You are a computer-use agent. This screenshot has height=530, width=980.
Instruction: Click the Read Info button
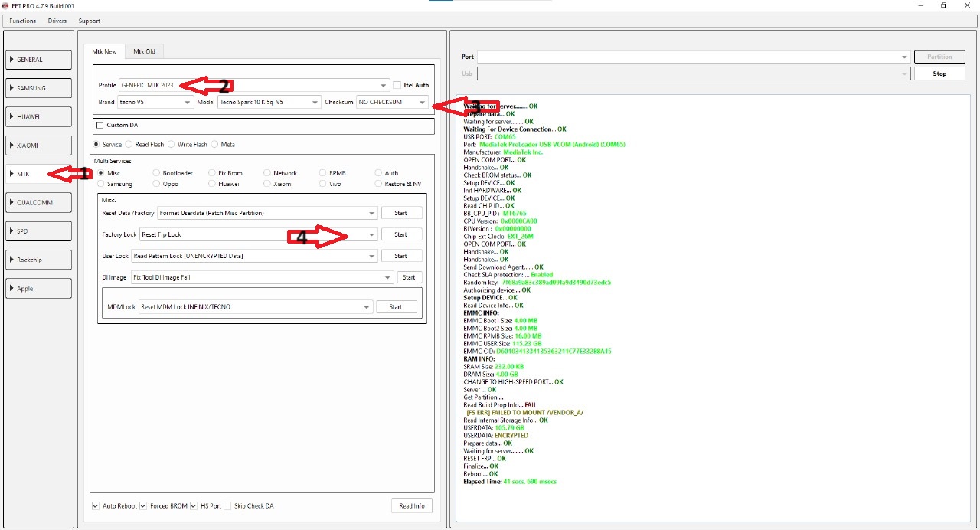click(412, 505)
